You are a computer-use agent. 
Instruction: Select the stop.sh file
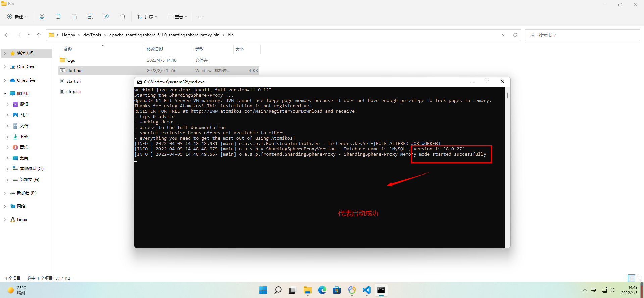pos(74,92)
